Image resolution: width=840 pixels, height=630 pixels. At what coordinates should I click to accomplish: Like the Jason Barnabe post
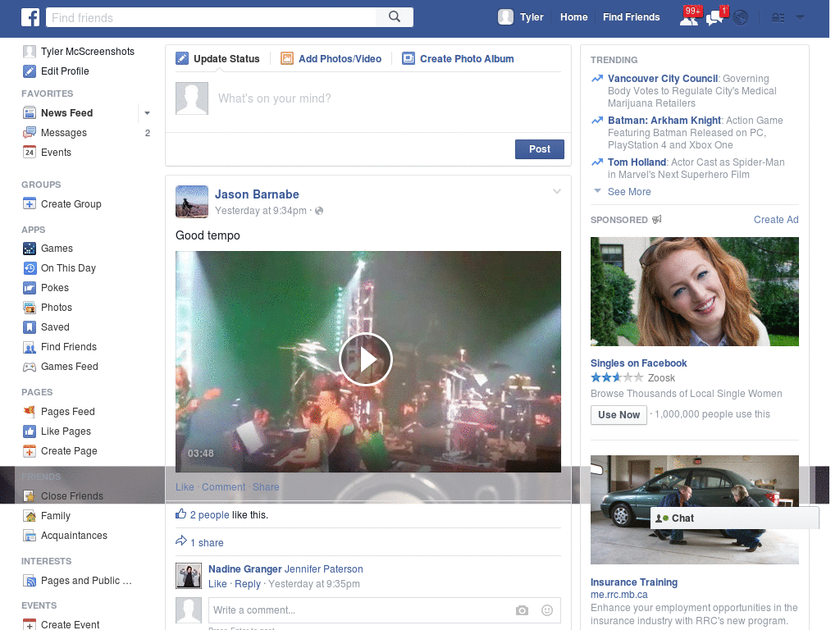click(x=185, y=487)
